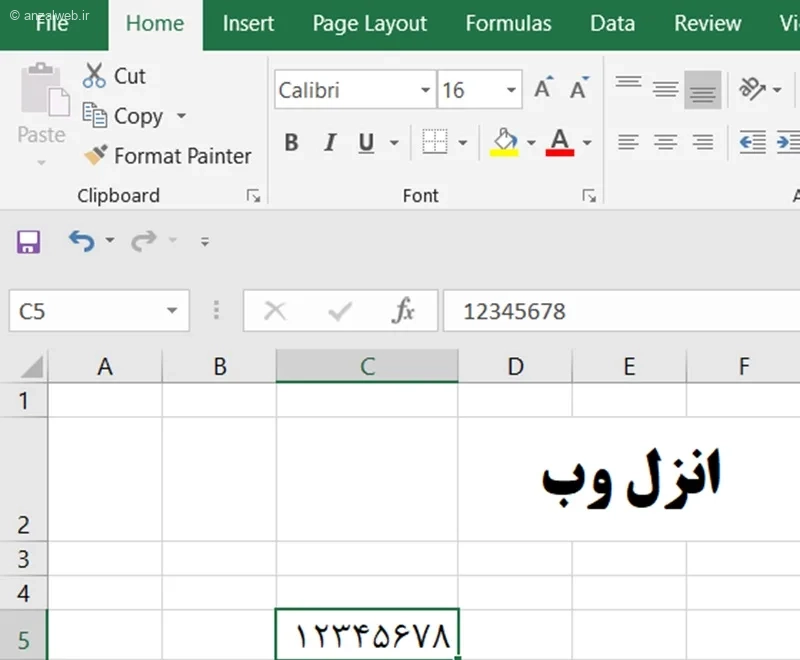Image resolution: width=800 pixels, height=660 pixels.
Task: Click the top align icon
Action: tap(628, 82)
